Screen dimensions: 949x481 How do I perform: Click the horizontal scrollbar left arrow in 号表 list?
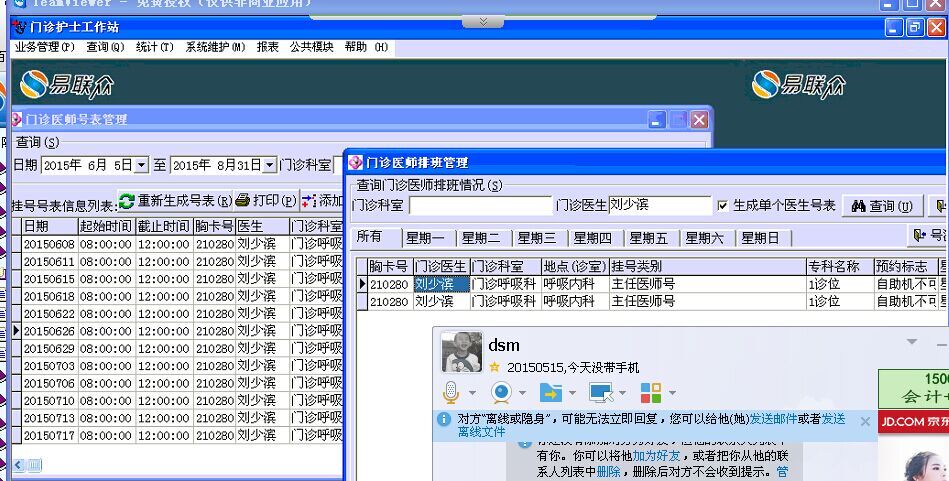tap(18, 465)
